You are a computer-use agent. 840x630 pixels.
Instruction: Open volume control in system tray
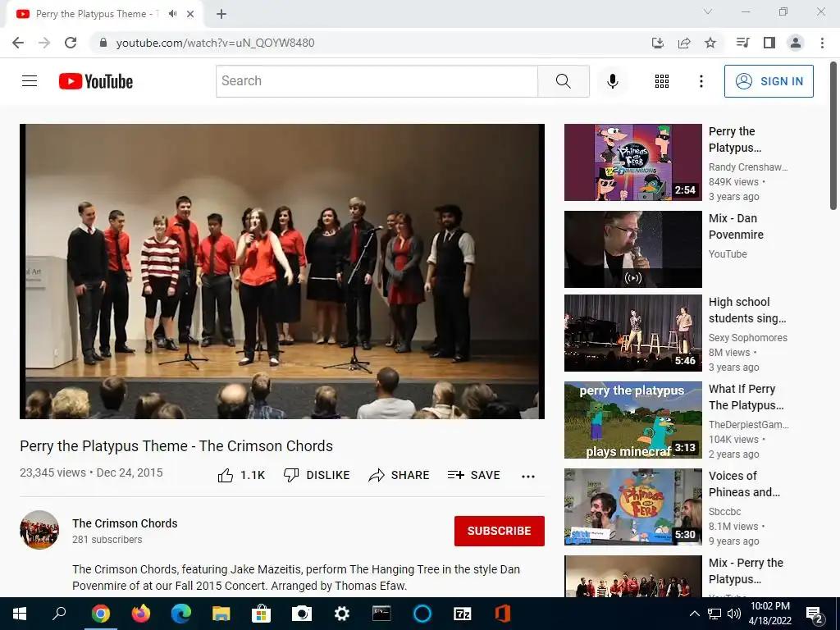point(734,614)
